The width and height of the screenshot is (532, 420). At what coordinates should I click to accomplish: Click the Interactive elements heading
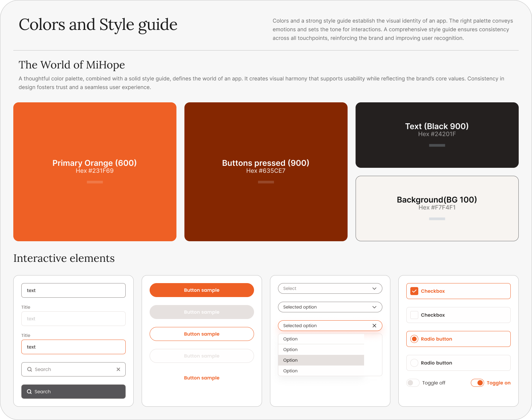coord(64,258)
